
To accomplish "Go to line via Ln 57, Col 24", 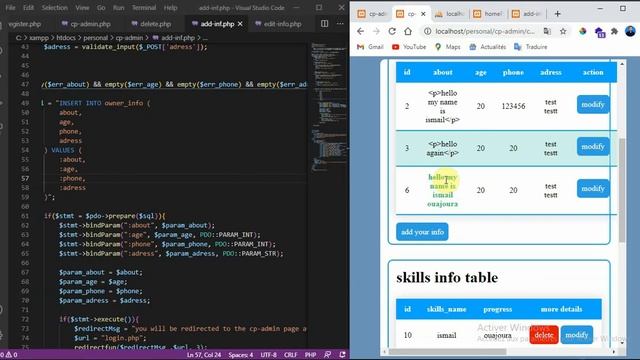I will 204,355.
